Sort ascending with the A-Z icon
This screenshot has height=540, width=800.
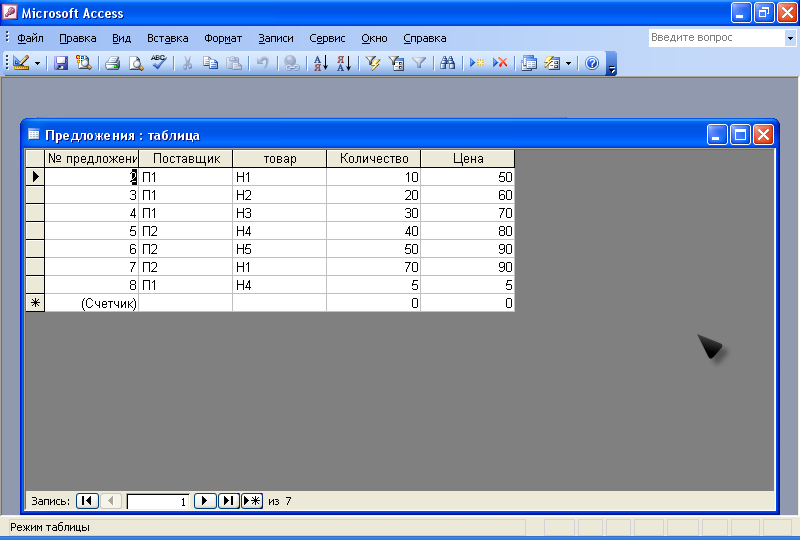[320, 63]
